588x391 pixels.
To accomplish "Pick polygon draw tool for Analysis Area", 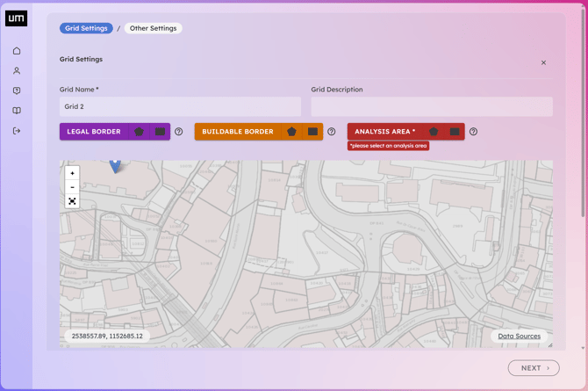I will pyautogui.click(x=434, y=132).
